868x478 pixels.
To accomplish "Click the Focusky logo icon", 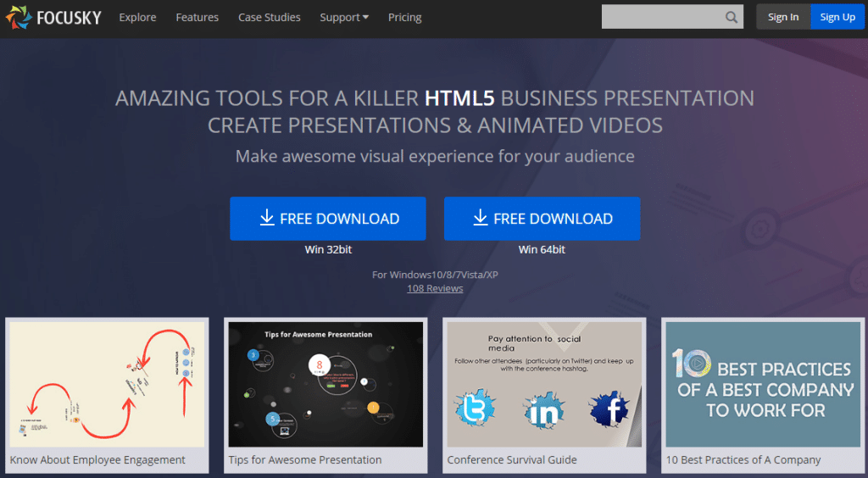I will [19, 17].
